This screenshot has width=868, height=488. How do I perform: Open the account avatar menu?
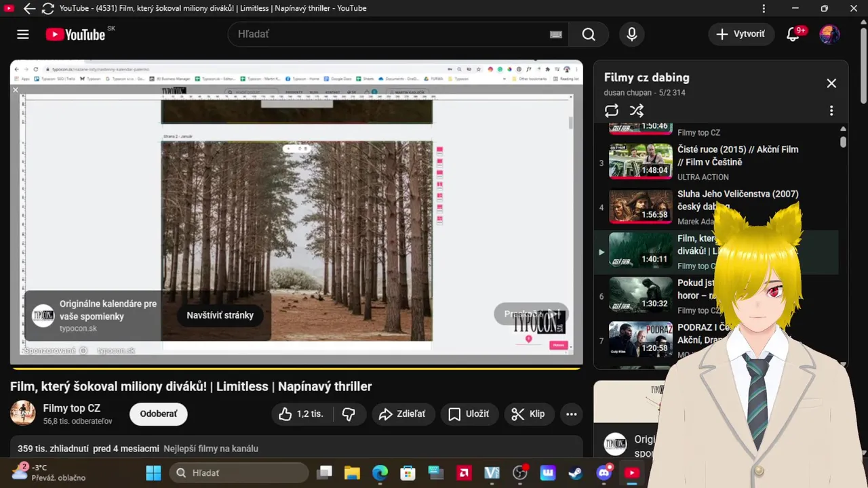[829, 35]
